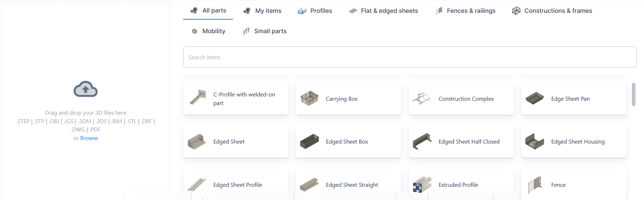The width and height of the screenshot is (644, 200).
Task: Click the Edged Sheet Half Closed icon
Action: click(x=422, y=141)
